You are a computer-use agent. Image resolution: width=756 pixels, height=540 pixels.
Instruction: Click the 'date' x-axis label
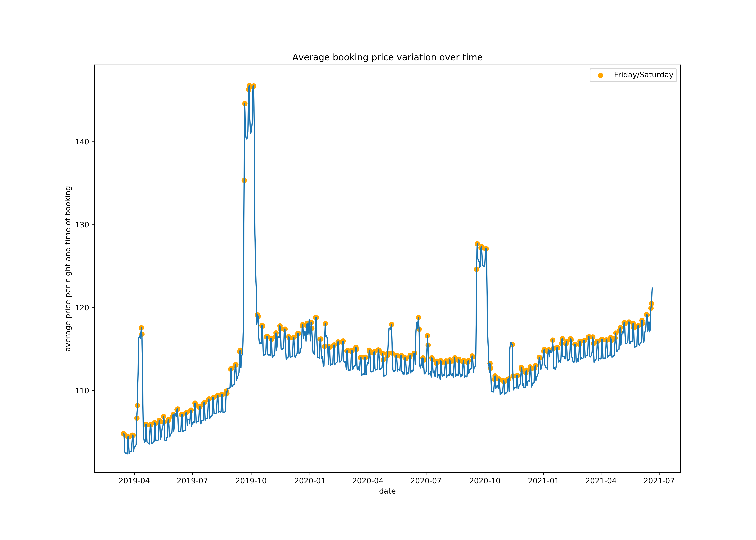(387, 491)
